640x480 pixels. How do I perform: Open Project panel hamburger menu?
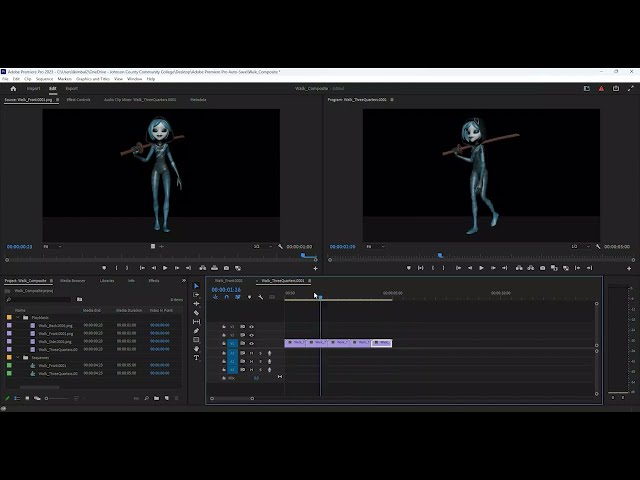click(x=51, y=281)
